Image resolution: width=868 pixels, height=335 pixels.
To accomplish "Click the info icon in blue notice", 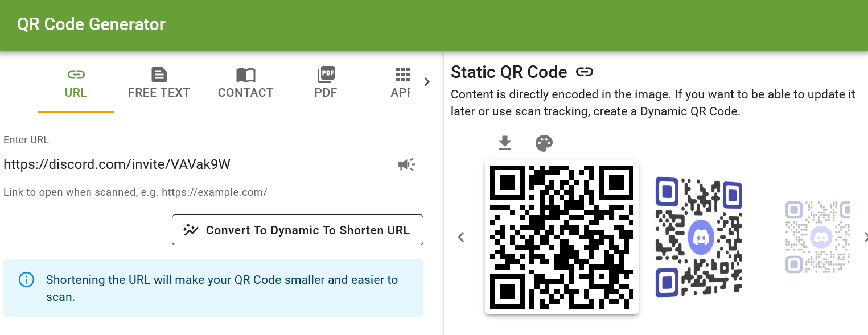I will [26, 280].
